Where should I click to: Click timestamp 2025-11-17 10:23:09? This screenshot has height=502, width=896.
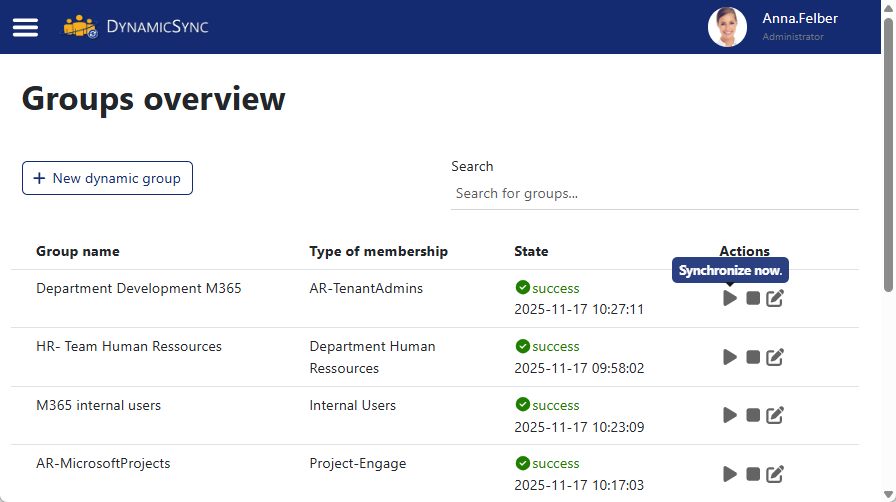pos(579,427)
